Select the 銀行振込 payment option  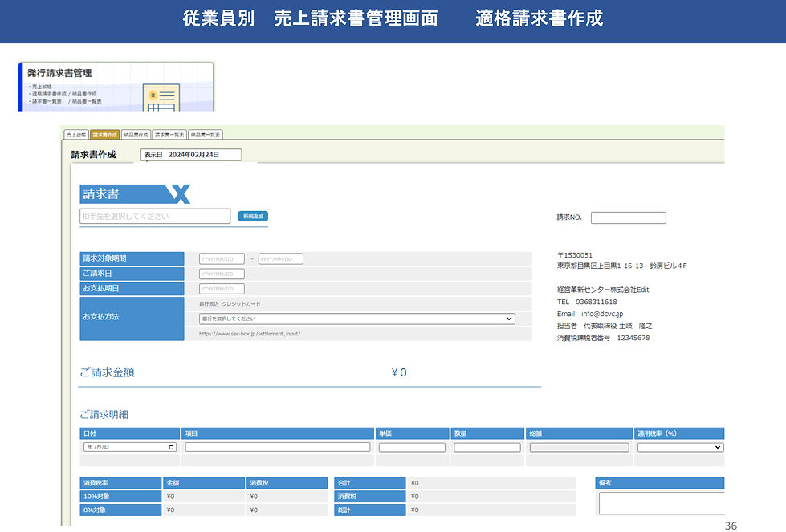click(209, 304)
